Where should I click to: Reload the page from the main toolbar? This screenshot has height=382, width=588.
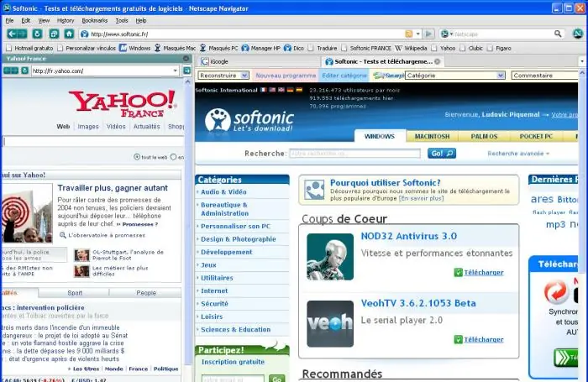pyautogui.click(x=37, y=34)
